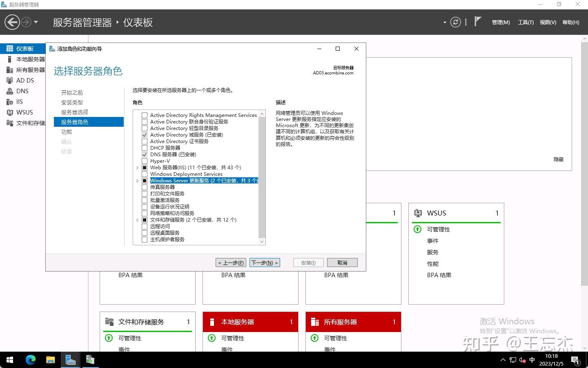Viewport: 588px width, 368px height.
Task: Open the navigation history dropdown arrow
Action: point(36,22)
